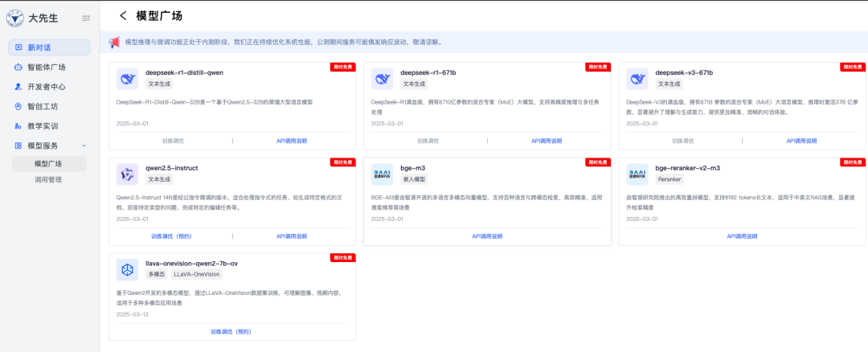Select the 模型广场 submenu item
Image resolution: width=868 pixels, height=352 pixels.
coord(49,164)
